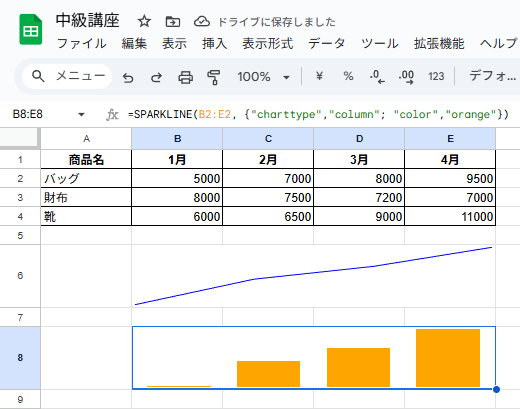Select column A header

click(x=86, y=139)
